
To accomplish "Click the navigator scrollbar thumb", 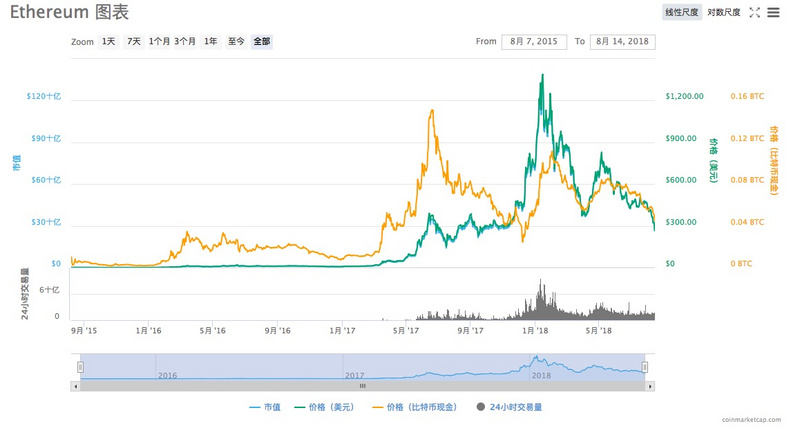I will point(363,386).
